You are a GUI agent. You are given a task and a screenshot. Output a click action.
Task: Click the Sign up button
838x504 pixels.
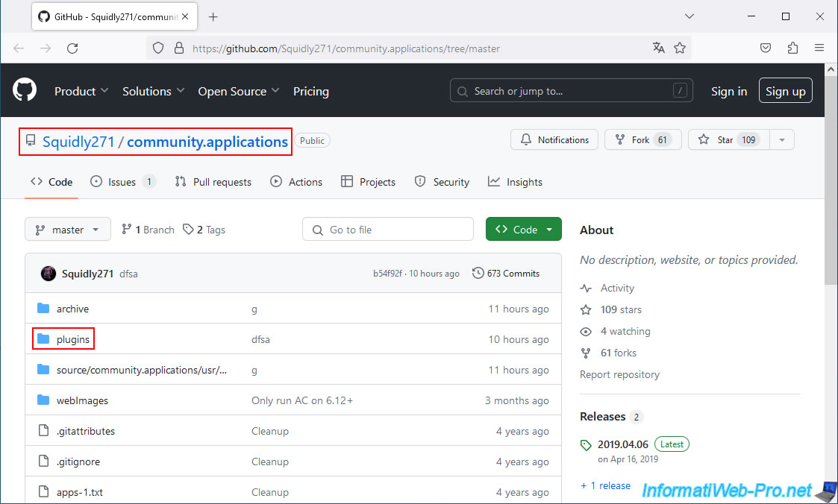tap(785, 91)
